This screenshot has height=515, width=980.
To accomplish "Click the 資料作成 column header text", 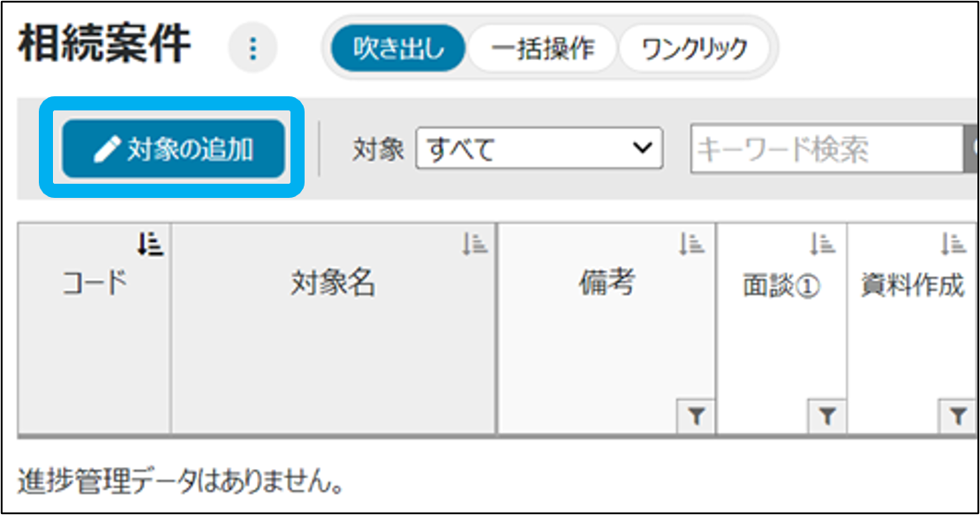I will (x=912, y=287).
